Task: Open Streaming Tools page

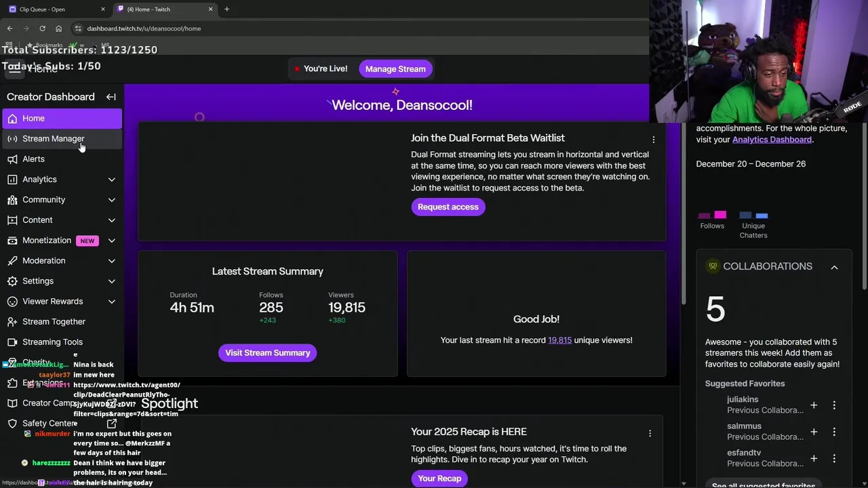Action: point(62,342)
